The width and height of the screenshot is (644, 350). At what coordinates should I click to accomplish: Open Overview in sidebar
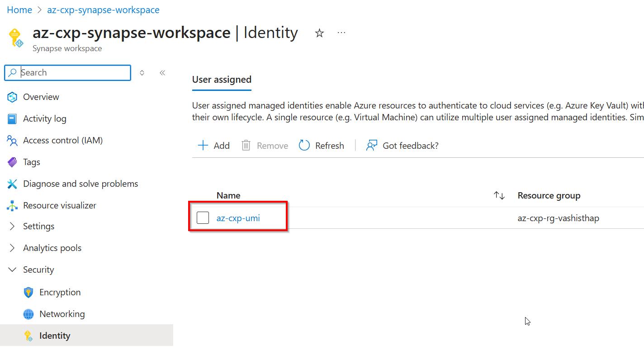point(41,97)
